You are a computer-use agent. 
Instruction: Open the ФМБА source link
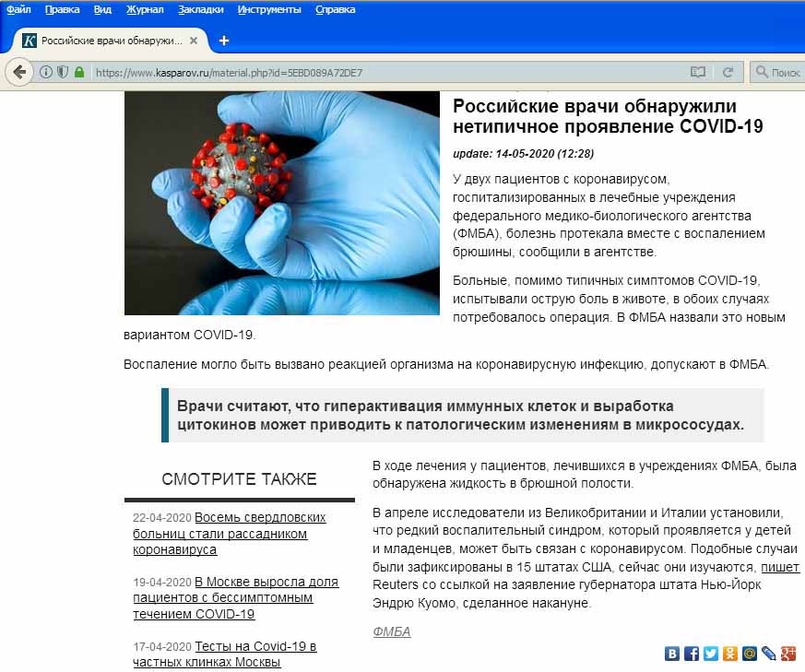[x=392, y=631]
